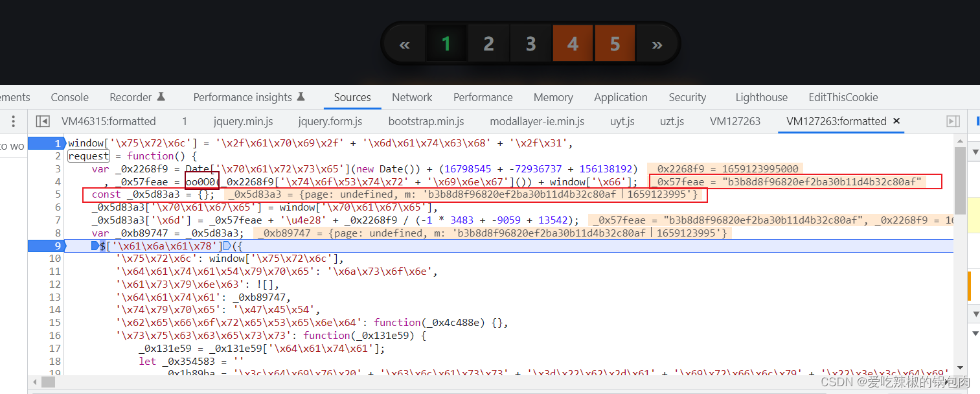Close the VM127263:formatted file tab
The height and width of the screenshot is (394, 980).
[x=896, y=121]
